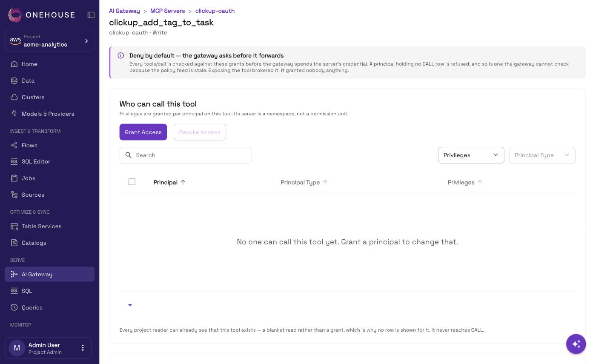Click the Onehouse logo icon
This screenshot has height=364, width=596.
tap(15, 15)
